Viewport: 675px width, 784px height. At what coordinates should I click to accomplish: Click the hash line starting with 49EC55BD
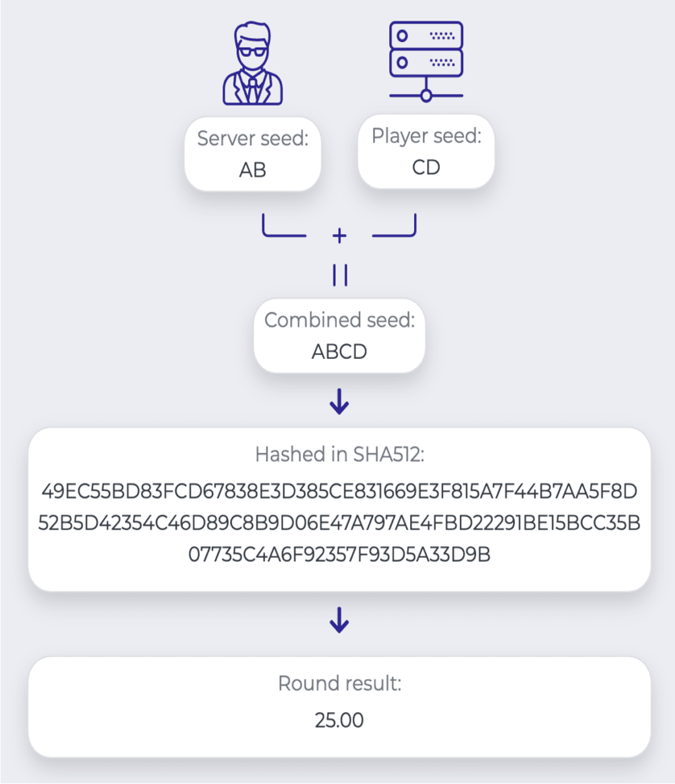pos(339,491)
